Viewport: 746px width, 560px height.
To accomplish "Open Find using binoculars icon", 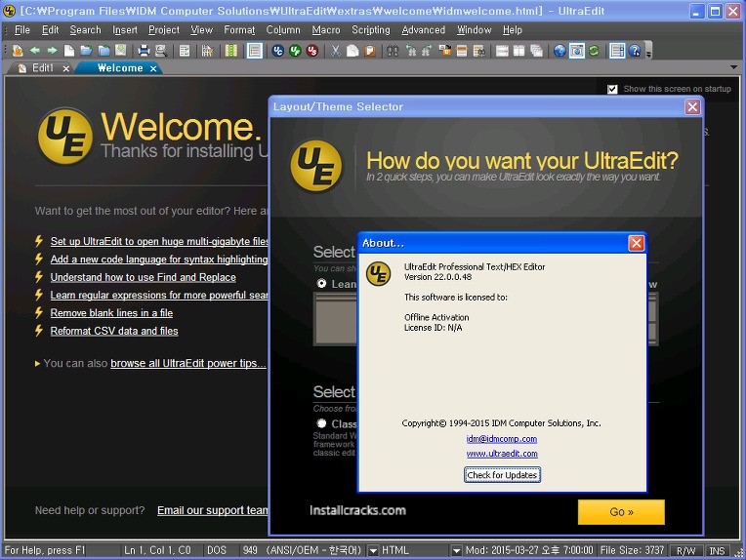I will 393,51.
